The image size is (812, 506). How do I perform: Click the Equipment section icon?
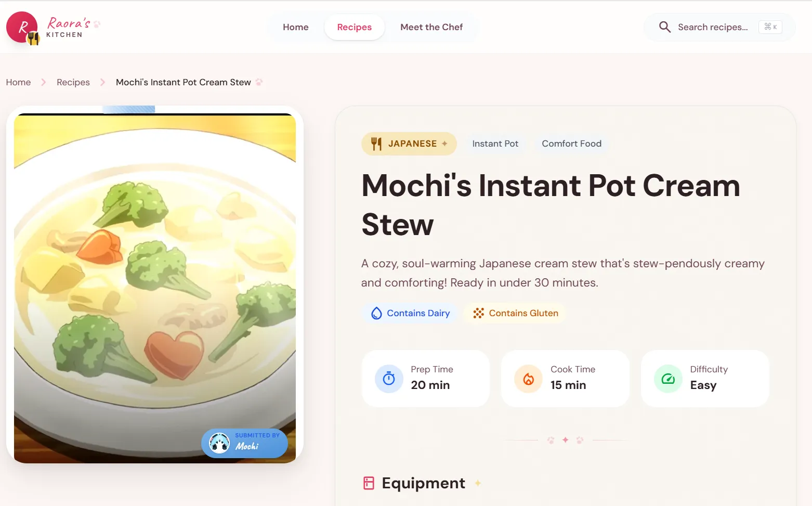(x=369, y=483)
